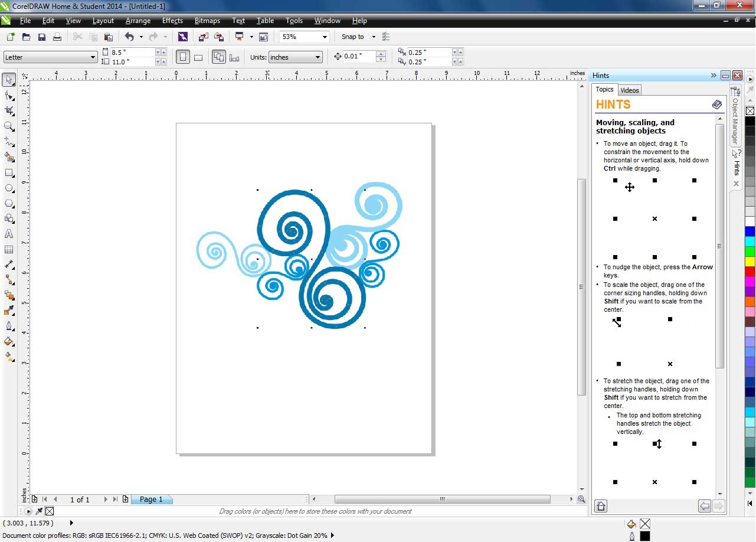
Task: Select the Crop tool in the toolbox
Action: coord(9,110)
